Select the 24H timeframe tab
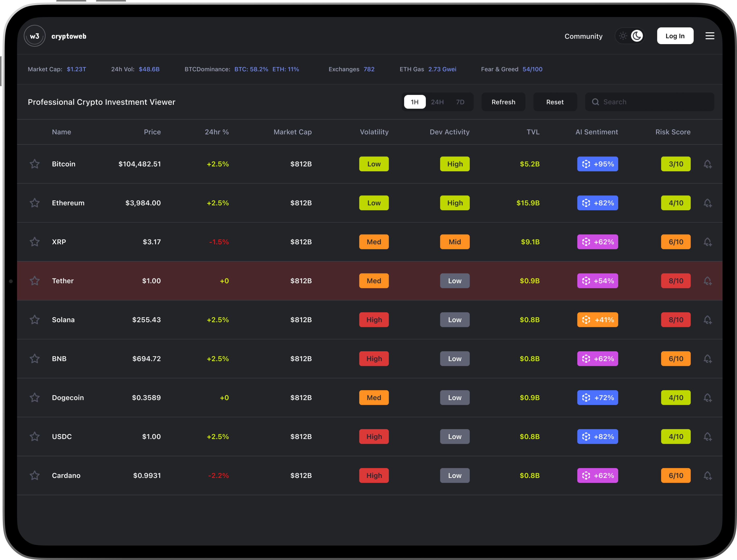The width and height of the screenshot is (737, 560). 437,102
